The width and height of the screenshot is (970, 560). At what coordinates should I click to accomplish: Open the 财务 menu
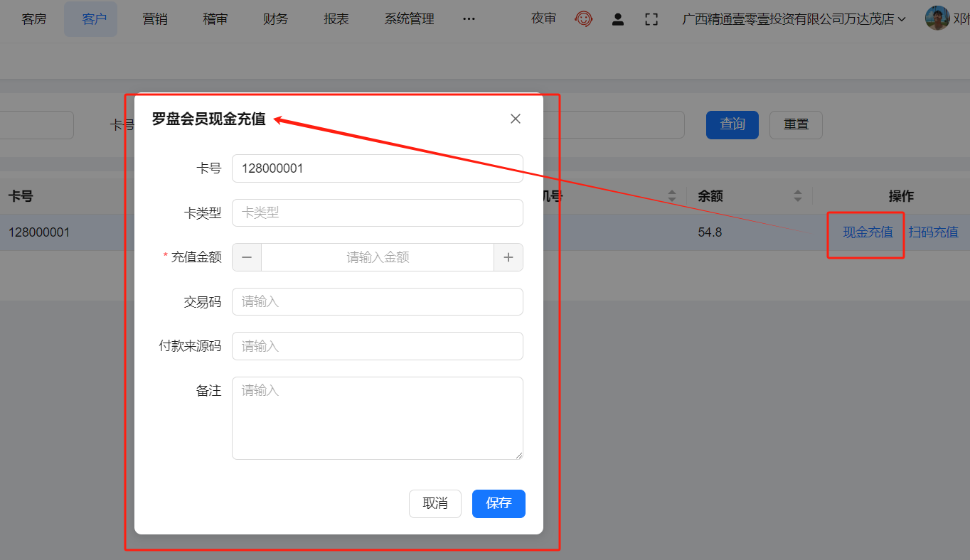click(275, 19)
